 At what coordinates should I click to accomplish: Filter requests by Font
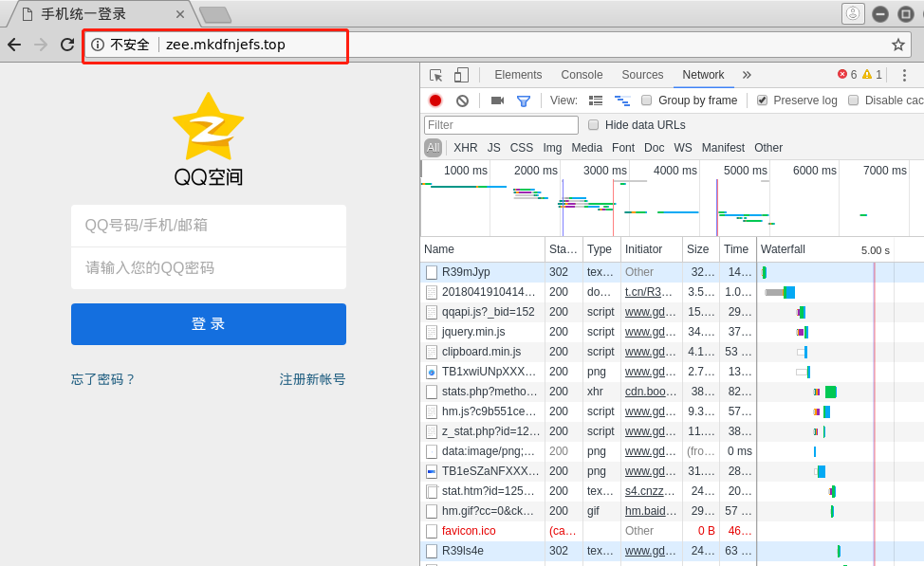click(x=623, y=148)
